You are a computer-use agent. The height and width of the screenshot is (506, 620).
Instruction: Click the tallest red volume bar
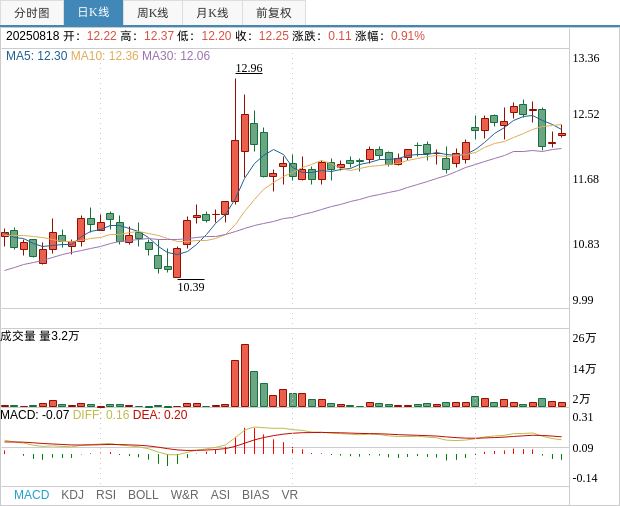coord(245,376)
